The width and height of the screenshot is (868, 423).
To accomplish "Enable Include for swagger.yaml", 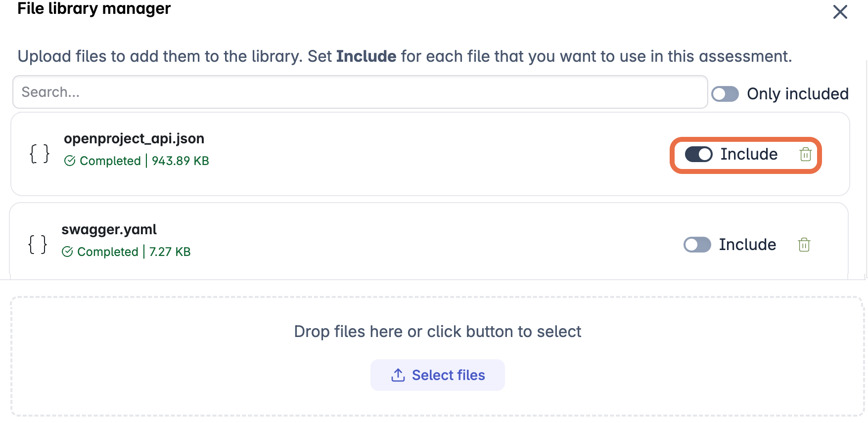I will [x=697, y=244].
